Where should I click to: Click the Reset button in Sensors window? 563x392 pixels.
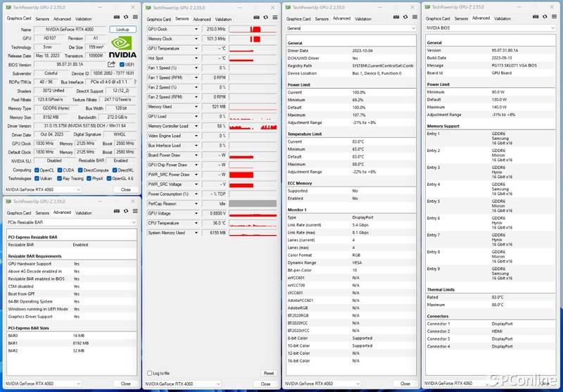tap(269, 373)
